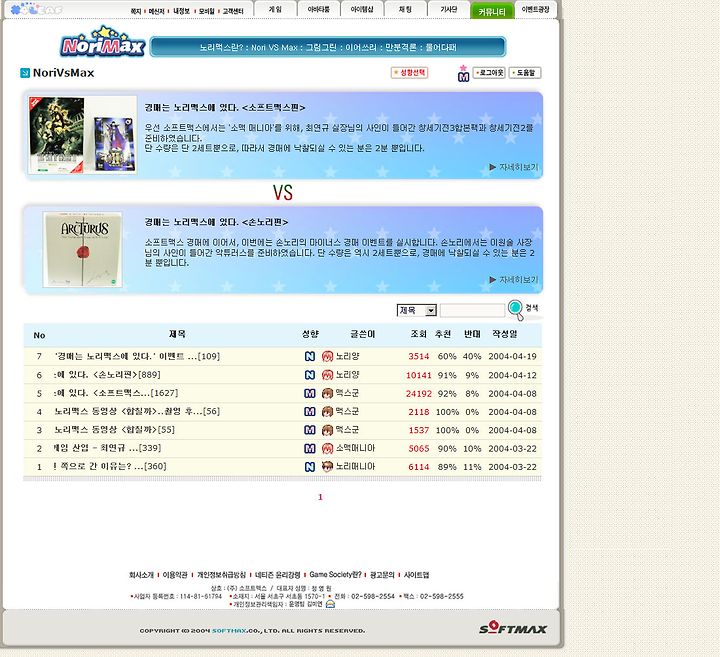
Task: Click the N icon in post 6 row
Action: (310, 375)
